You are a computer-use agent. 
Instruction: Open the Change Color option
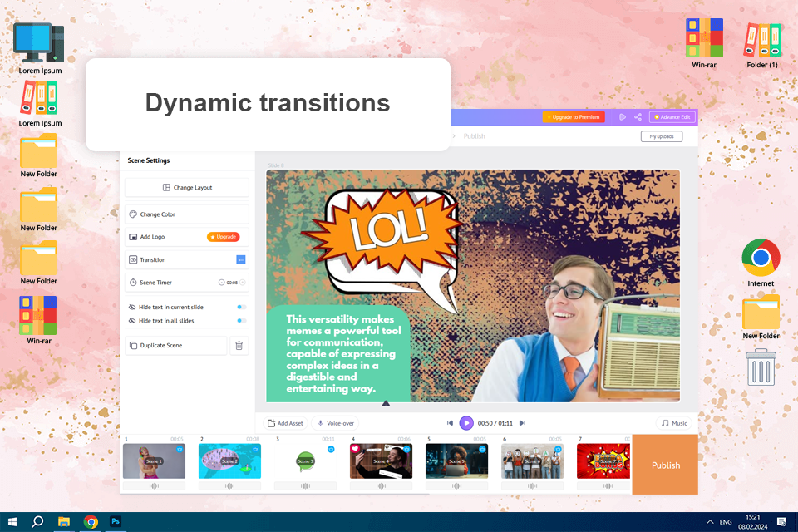(x=187, y=214)
